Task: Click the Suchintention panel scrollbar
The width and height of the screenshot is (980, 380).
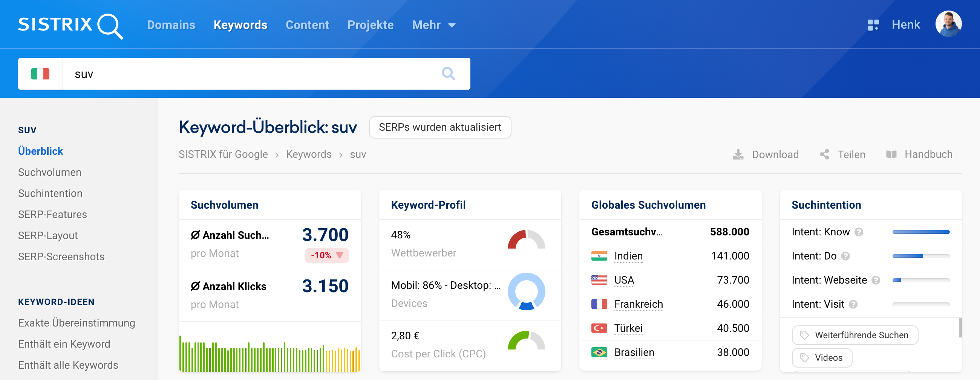Action: pyautogui.click(x=960, y=327)
